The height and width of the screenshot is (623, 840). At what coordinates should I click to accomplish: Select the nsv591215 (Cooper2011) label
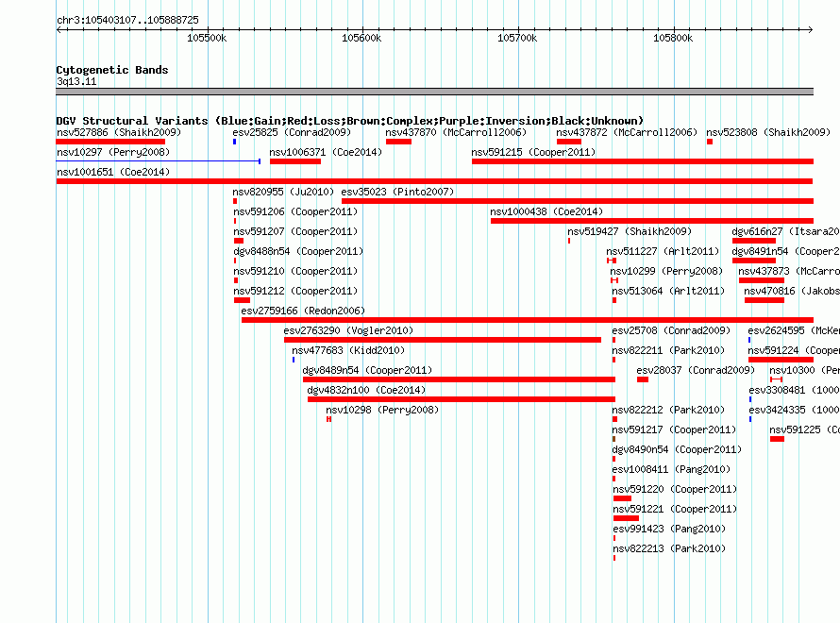533,152
